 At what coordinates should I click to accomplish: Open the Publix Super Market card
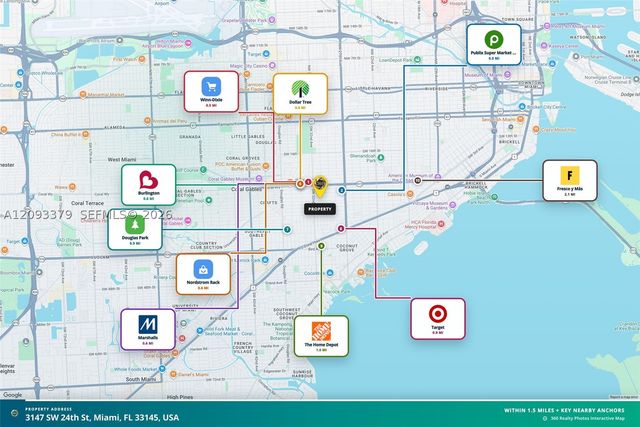tap(494, 44)
